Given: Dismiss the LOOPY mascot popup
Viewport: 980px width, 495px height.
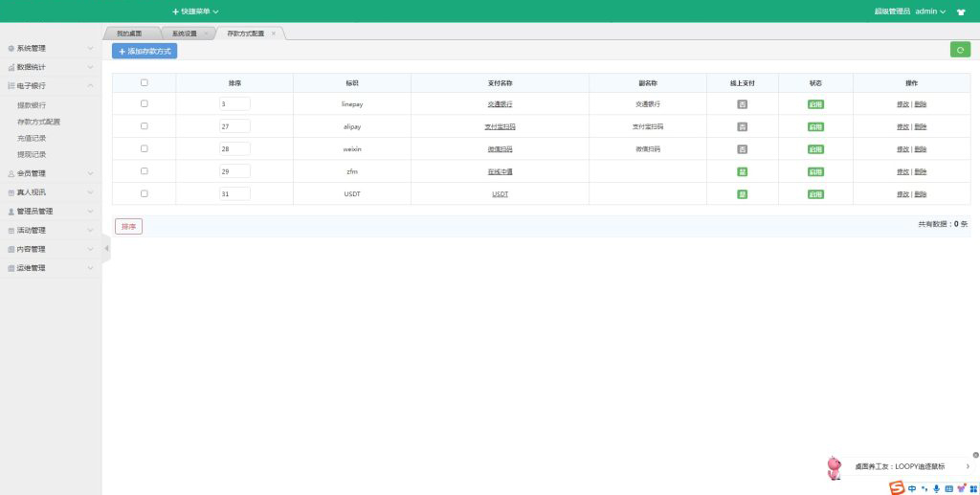Looking at the screenshot, I should pos(975,455).
